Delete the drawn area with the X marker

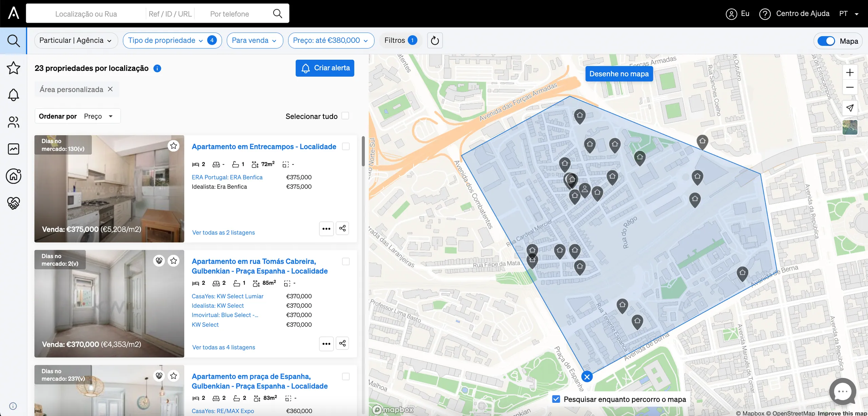(587, 377)
